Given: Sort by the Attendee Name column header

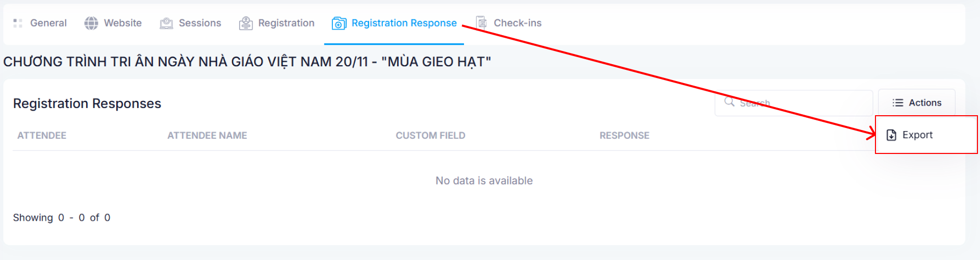Looking at the screenshot, I should (207, 136).
